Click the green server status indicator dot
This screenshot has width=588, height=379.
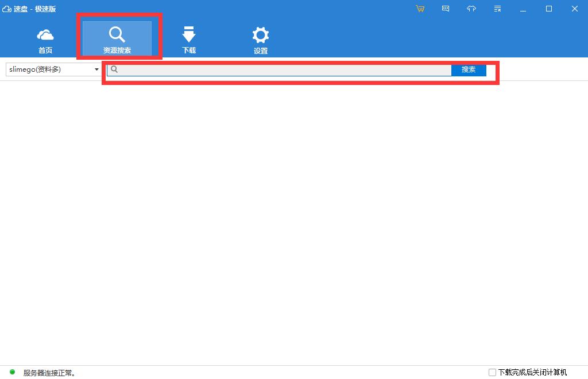13,372
